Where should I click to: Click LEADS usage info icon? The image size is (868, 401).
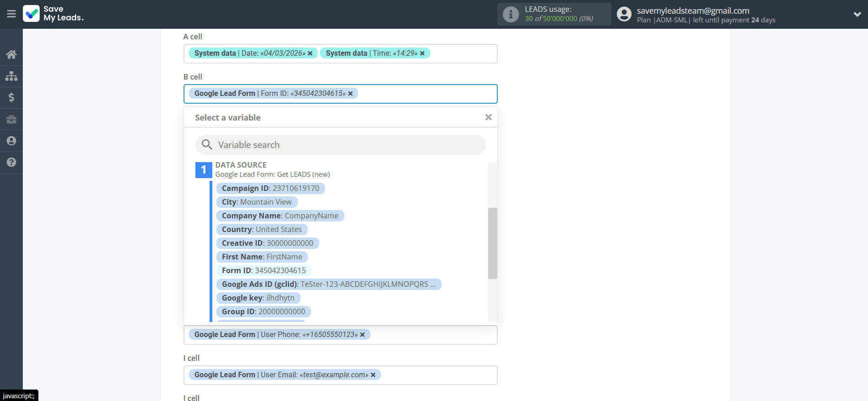pyautogui.click(x=510, y=14)
